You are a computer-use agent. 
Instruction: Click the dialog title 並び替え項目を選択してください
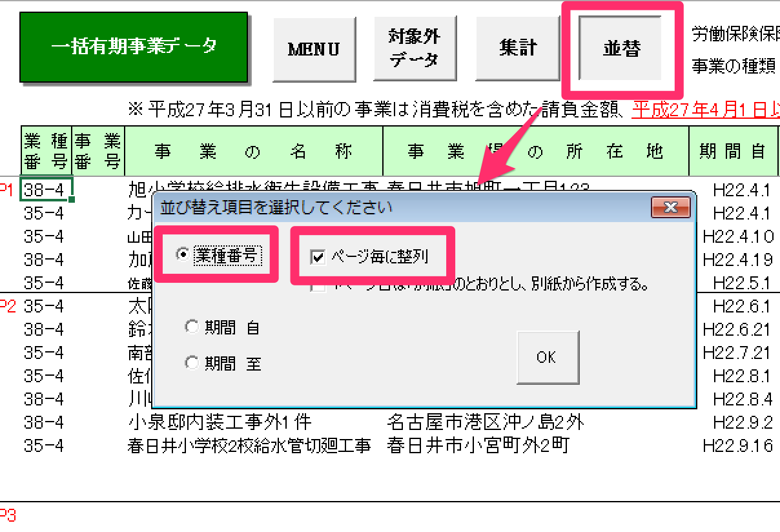[275, 208]
